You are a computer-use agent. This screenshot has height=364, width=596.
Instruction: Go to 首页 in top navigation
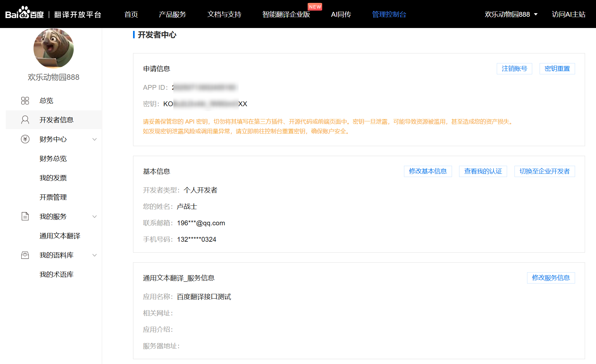click(x=131, y=14)
